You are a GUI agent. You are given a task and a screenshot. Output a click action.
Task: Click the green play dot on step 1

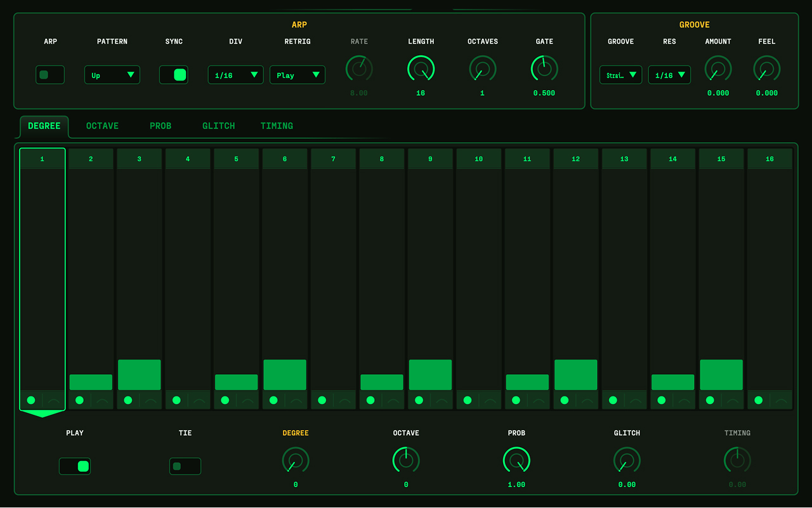31,400
